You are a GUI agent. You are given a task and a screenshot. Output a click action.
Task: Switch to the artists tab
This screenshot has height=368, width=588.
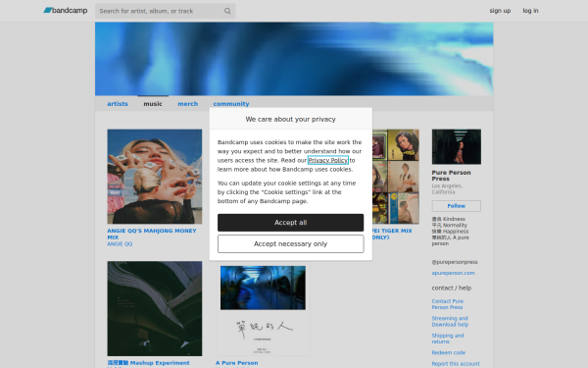coord(118,104)
